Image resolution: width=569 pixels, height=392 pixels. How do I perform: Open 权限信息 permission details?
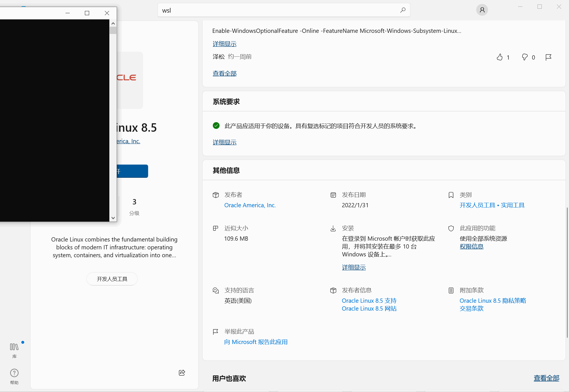471,246
